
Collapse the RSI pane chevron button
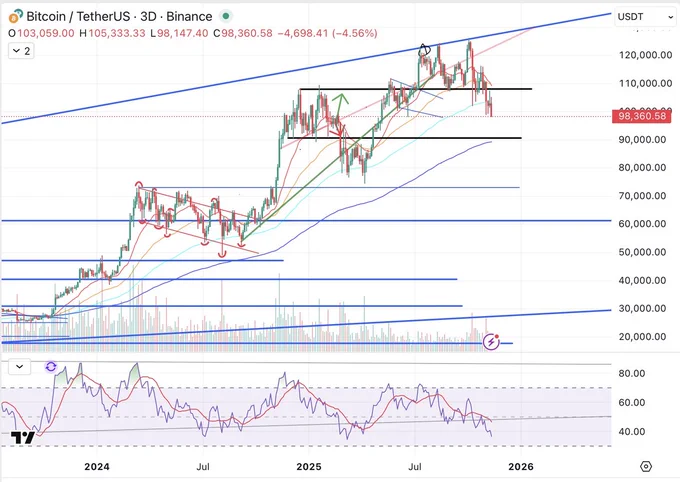pyautogui.click(x=20, y=367)
